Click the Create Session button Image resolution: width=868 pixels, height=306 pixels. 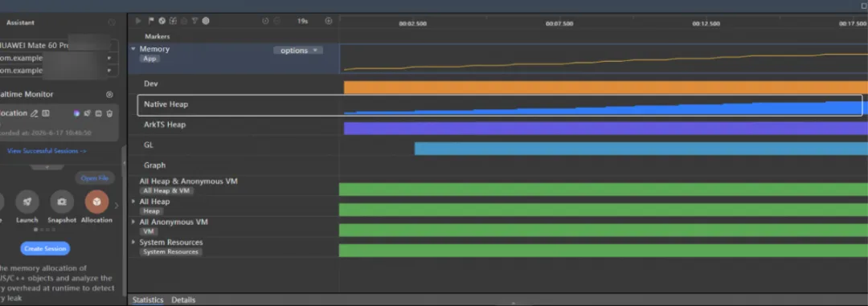tap(45, 248)
